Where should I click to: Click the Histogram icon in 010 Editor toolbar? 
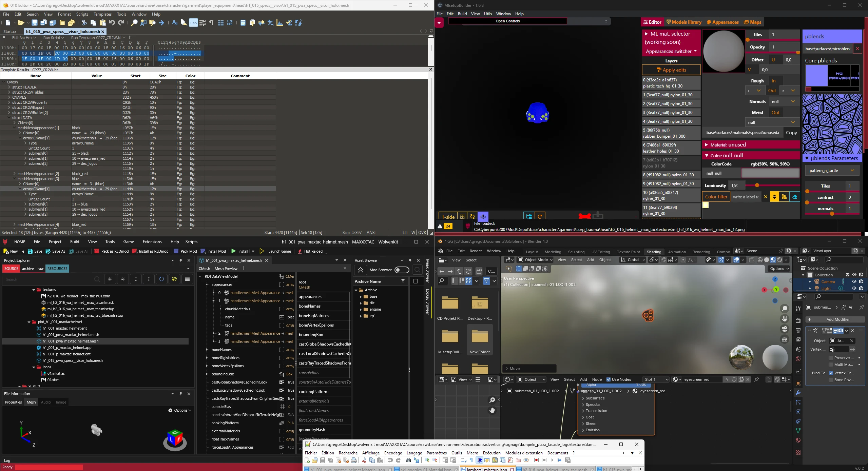click(x=280, y=23)
